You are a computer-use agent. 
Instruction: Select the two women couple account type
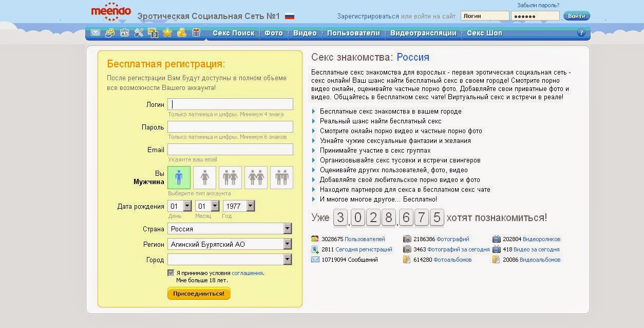pyautogui.click(x=256, y=177)
